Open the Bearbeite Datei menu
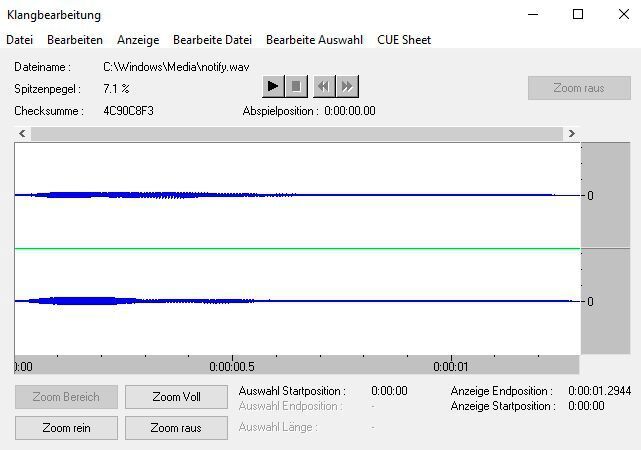 click(x=212, y=40)
